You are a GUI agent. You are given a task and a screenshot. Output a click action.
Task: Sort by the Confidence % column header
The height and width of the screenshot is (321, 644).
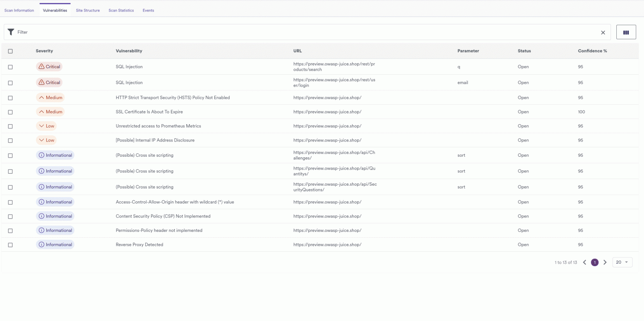pyautogui.click(x=592, y=51)
